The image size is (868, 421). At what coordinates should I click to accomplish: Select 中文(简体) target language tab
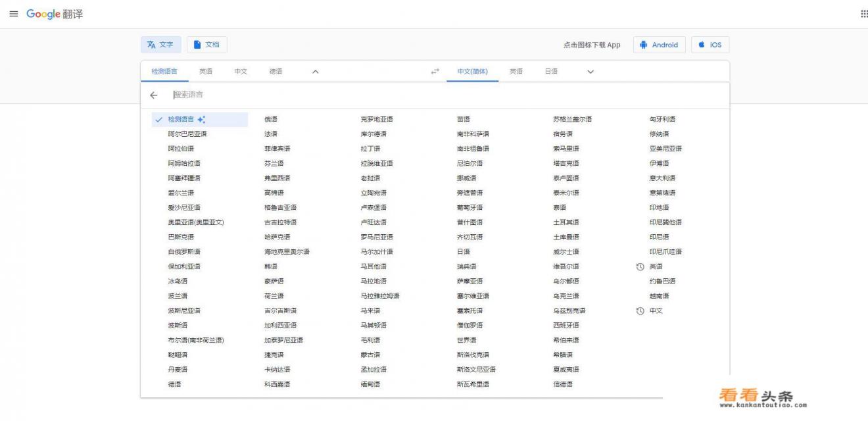click(x=472, y=72)
